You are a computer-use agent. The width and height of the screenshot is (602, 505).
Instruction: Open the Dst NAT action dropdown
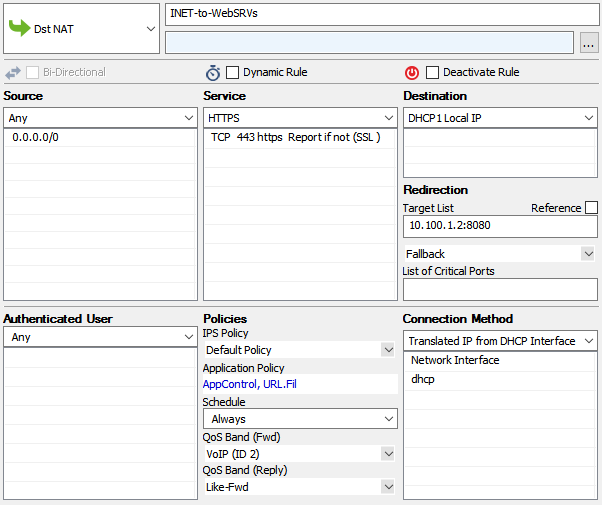point(150,29)
